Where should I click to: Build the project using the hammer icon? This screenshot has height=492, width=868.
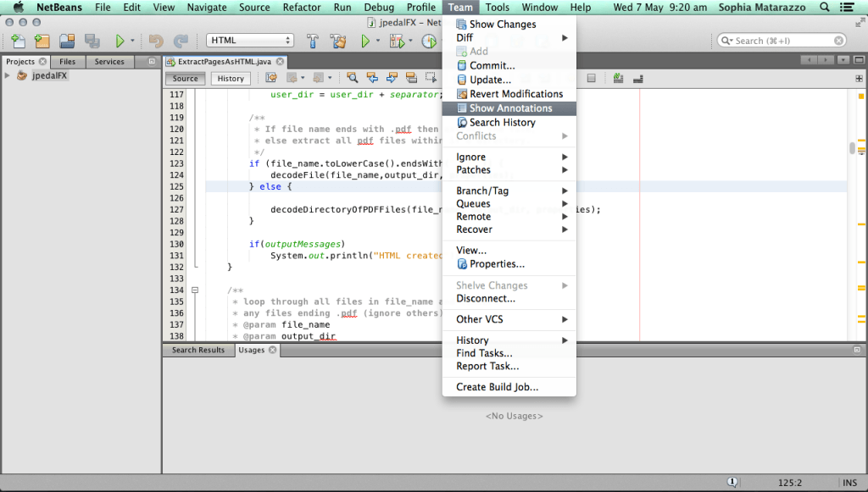click(314, 40)
